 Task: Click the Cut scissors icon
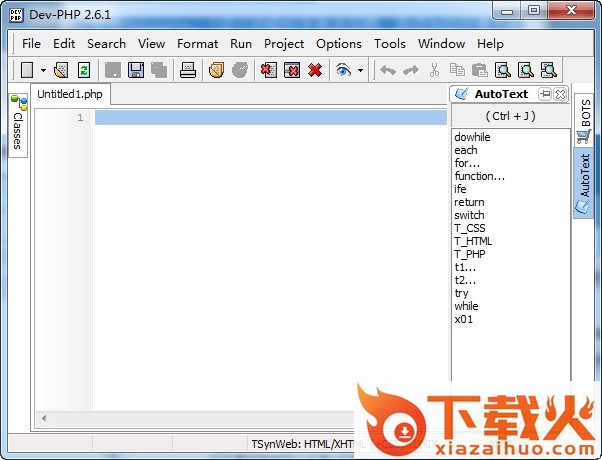click(434, 70)
